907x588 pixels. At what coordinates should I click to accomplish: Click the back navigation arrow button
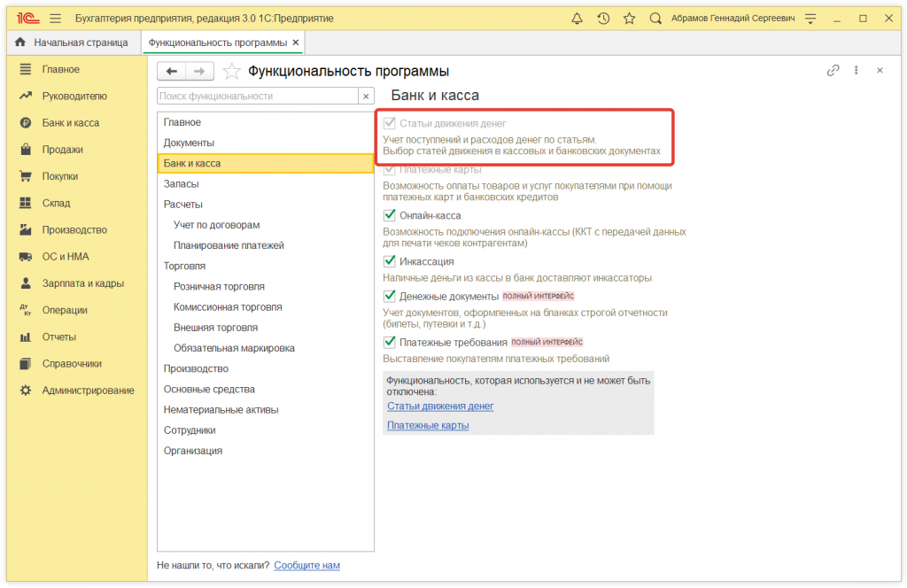[172, 72]
